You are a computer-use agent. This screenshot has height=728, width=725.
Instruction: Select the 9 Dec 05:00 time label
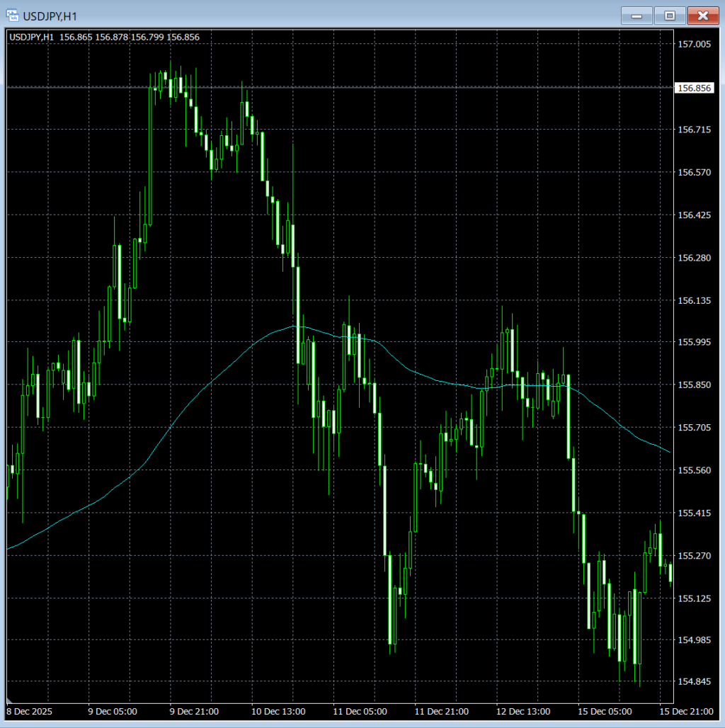coord(113,711)
